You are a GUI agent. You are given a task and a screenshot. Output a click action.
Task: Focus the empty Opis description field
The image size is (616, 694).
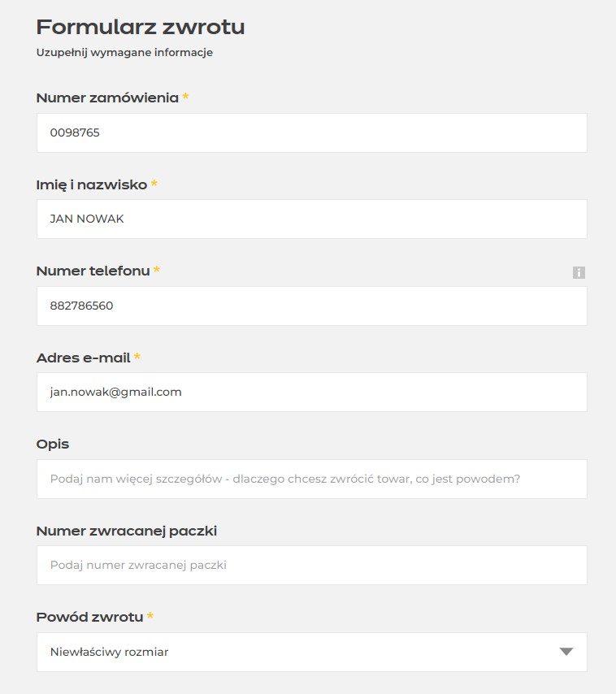(x=311, y=479)
